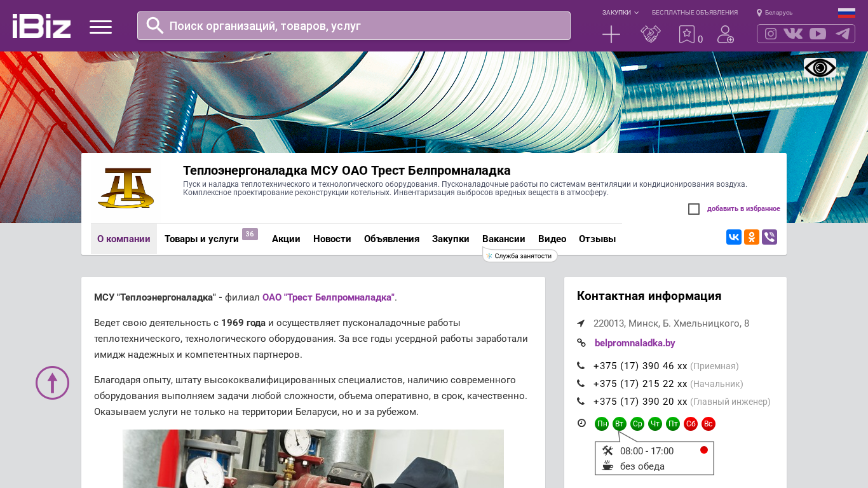Reveal phone +375 (17) 390 20 xx
868x488 pixels.
click(641, 402)
